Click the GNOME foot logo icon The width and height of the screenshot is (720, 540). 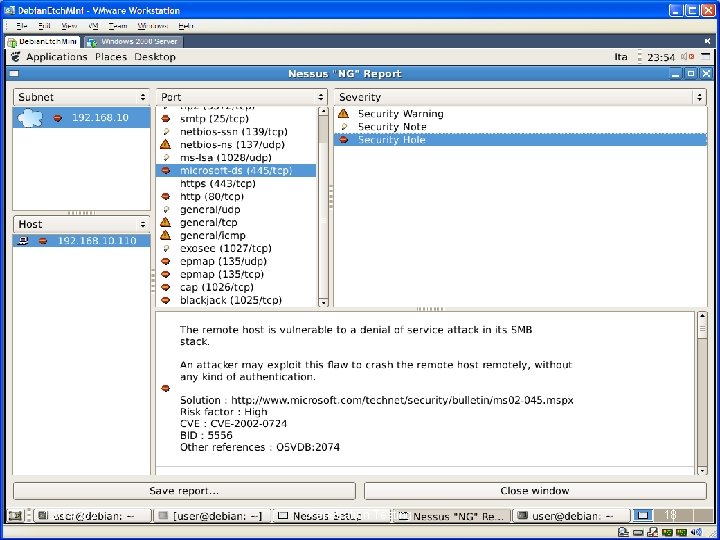[x=16, y=57]
